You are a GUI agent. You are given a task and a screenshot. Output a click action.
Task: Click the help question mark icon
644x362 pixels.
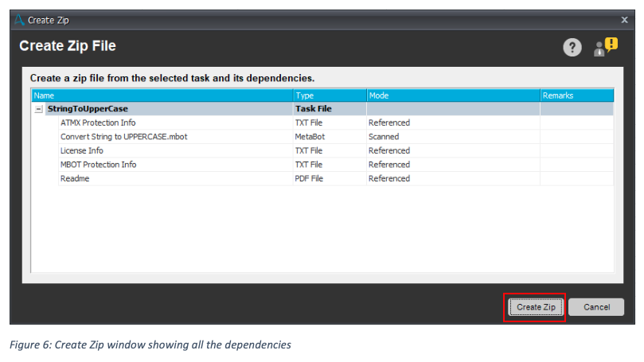[x=572, y=48]
